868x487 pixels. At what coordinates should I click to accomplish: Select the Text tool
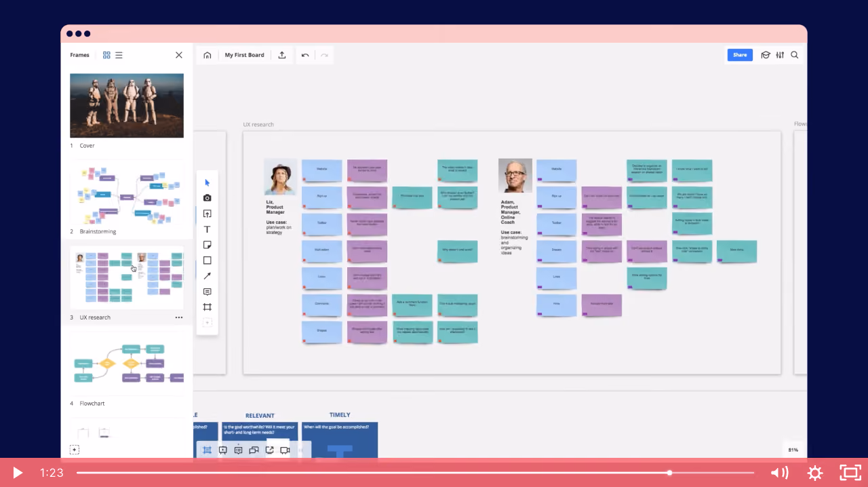[x=208, y=229]
